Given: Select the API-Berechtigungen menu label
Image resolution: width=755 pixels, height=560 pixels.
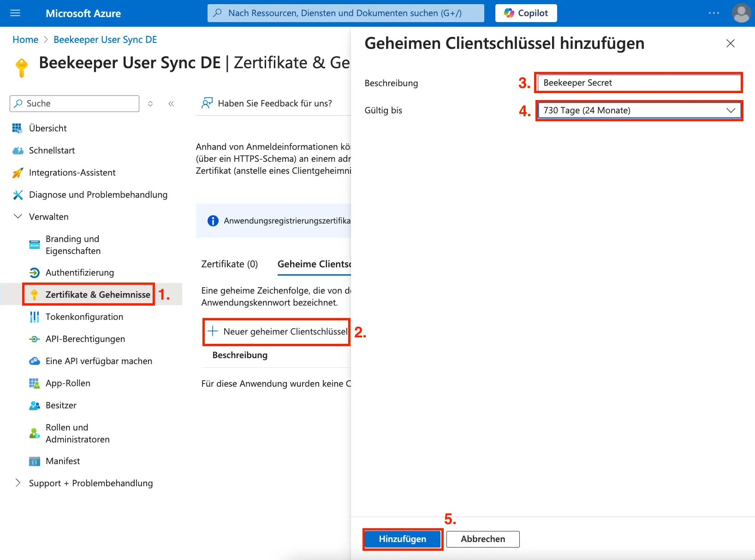Looking at the screenshot, I should 85,339.
